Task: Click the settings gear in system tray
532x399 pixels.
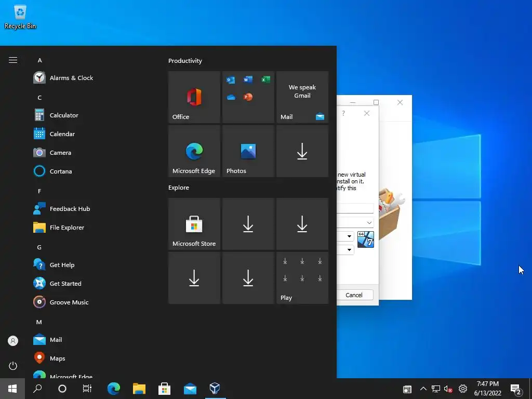Action: 463,389
